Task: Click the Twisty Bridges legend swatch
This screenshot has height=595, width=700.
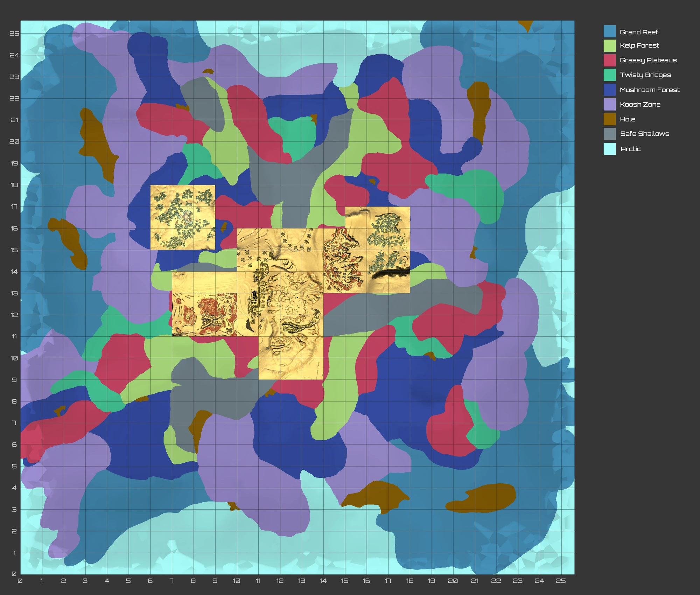Action: (x=609, y=75)
